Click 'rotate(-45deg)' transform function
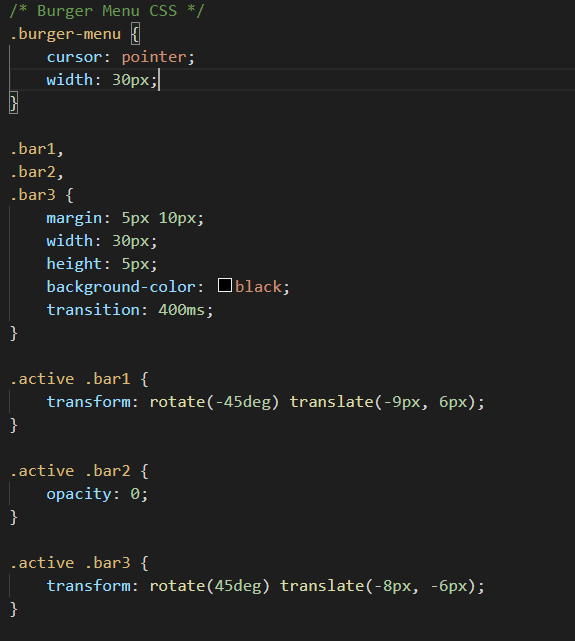The image size is (575, 641). (214, 402)
